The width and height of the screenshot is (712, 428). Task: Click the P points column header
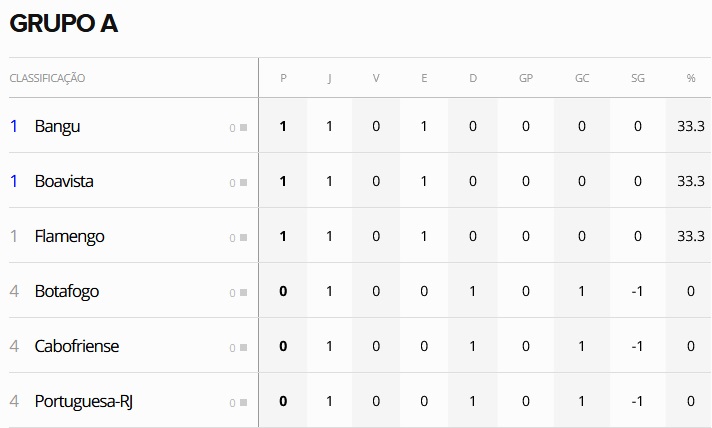(283, 78)
